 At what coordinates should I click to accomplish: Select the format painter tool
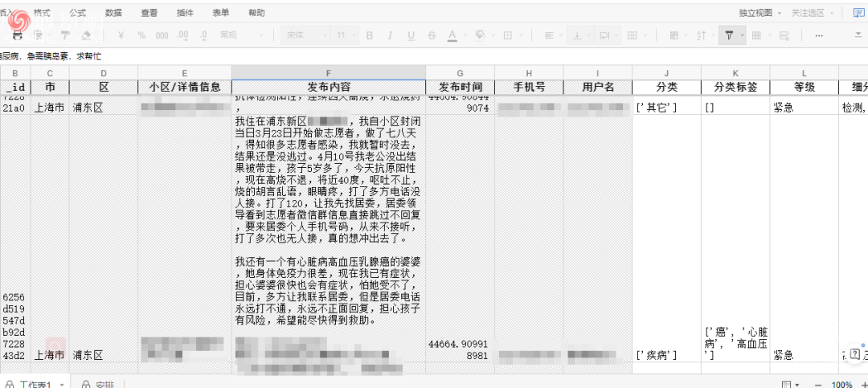pos(65,35)
